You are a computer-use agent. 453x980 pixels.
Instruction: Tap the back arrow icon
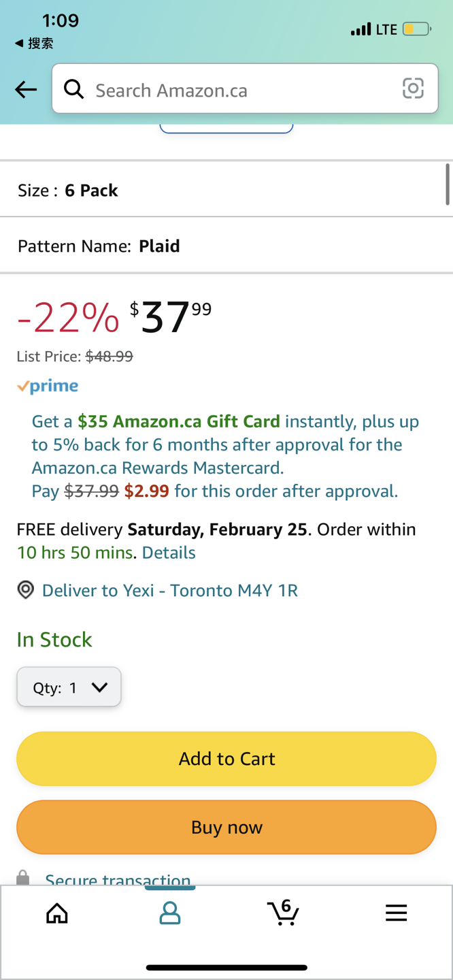(26, 89)
